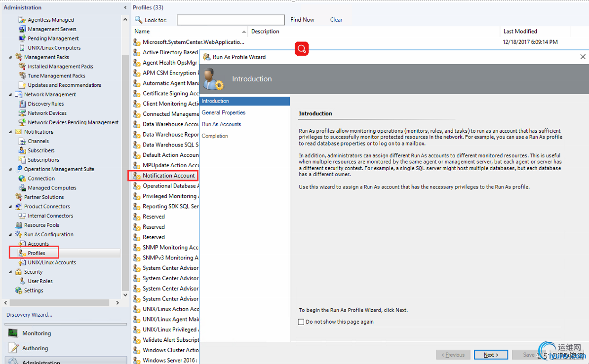The width and height of the screenshot is (589, 364).
Task: Click the Monitoring workspace icon
Action: pyautogui.click(x=13, y=333)
